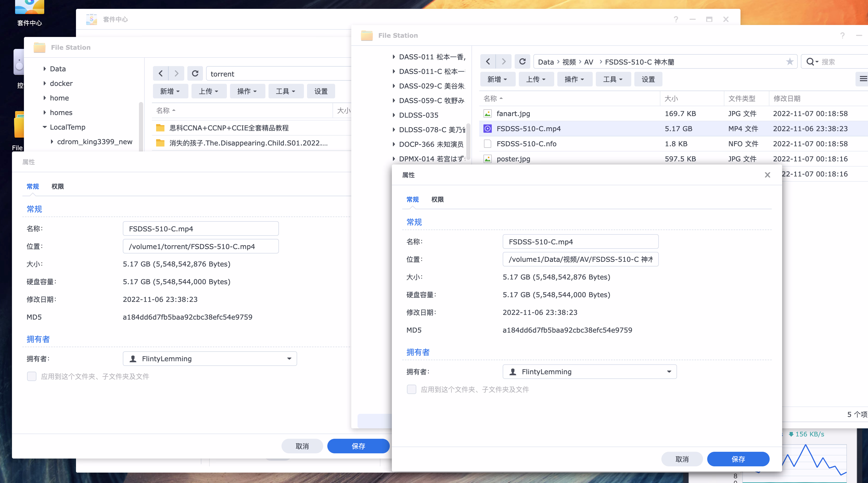Switch to 权限 tab in right dialog
This screenshot has width=868, height=483.
pyautogui.click(x=437, y=200)
